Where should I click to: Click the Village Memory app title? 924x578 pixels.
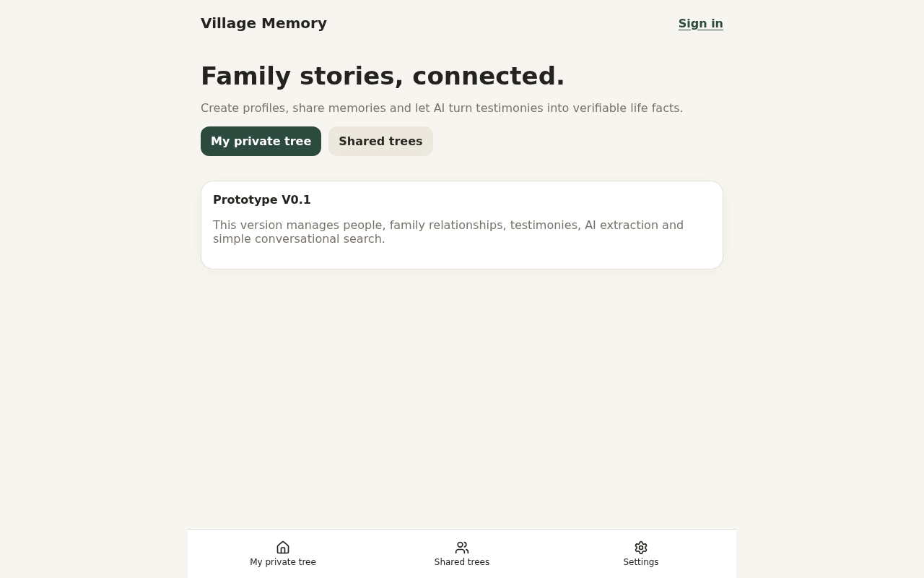[x=263, y=23]
